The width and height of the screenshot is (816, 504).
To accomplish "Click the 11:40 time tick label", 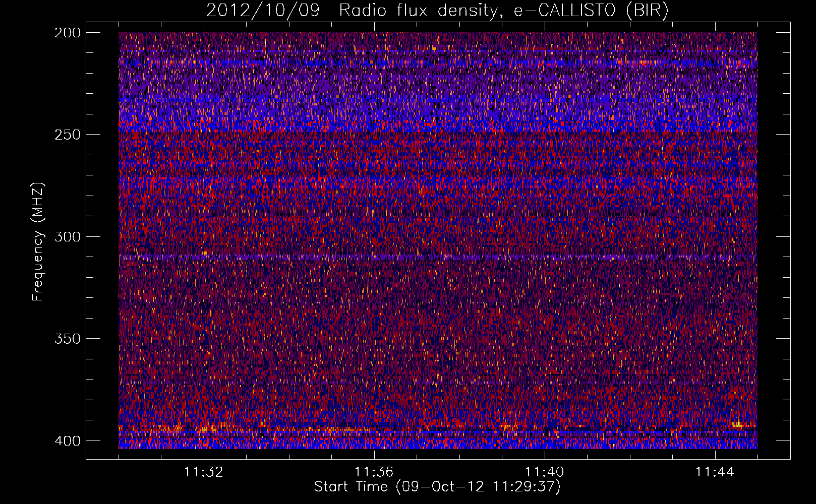I will 545,472.
